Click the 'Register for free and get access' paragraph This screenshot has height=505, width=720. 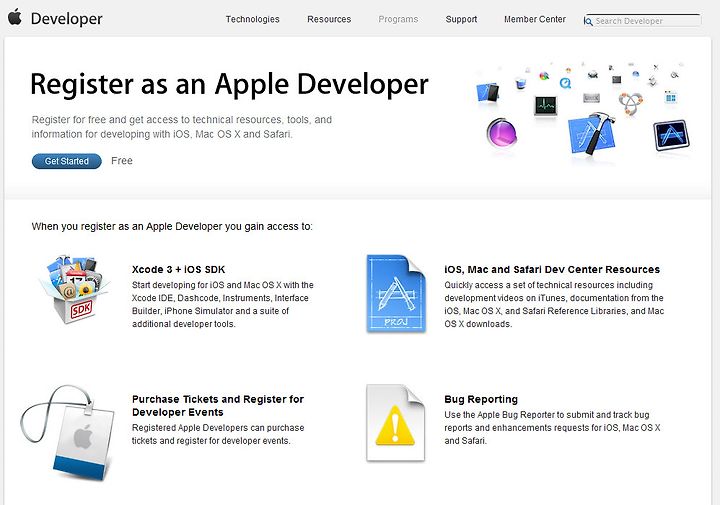(182, 127)
